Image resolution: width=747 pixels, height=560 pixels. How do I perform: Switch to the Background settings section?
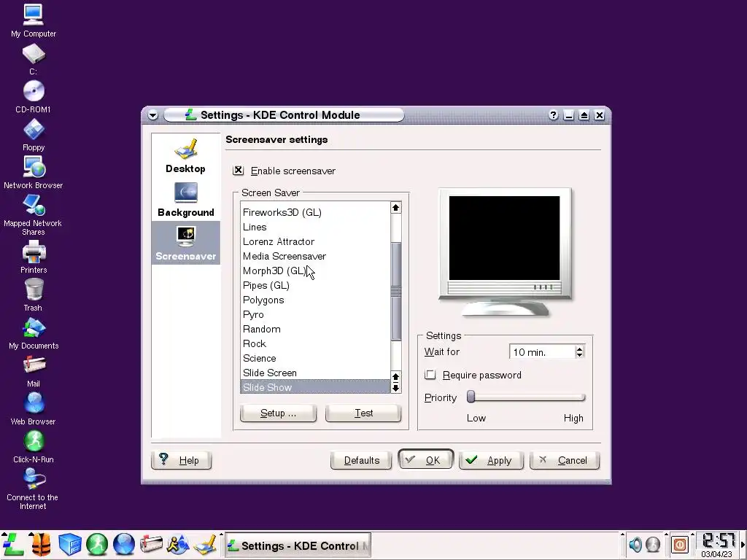(x=186, y=200)
